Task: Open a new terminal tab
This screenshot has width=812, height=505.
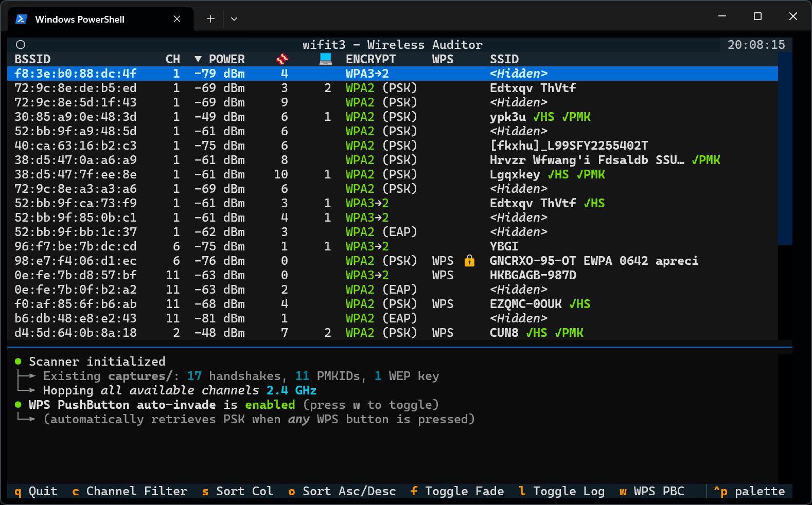Action: [210, 19]
